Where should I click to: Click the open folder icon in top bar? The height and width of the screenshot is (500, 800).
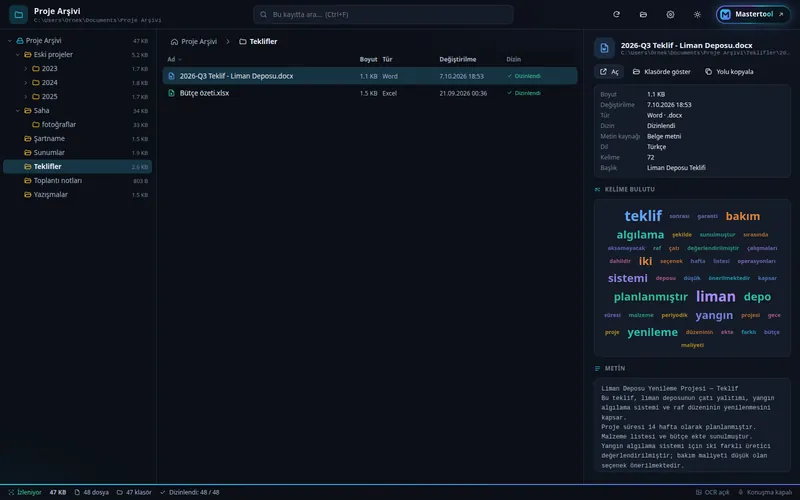[x=643, y=14]
